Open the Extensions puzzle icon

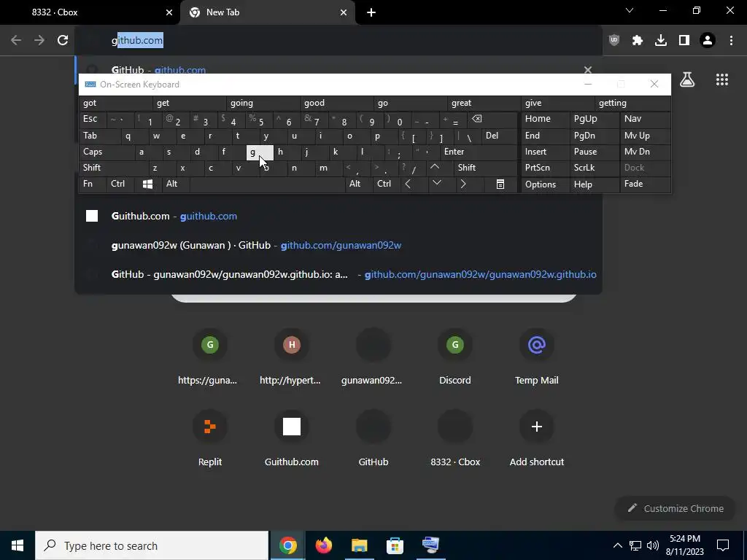click(x=638, y=40)
